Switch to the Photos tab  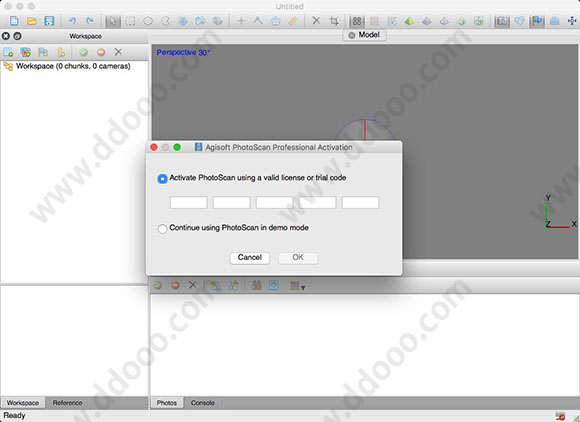166,403
